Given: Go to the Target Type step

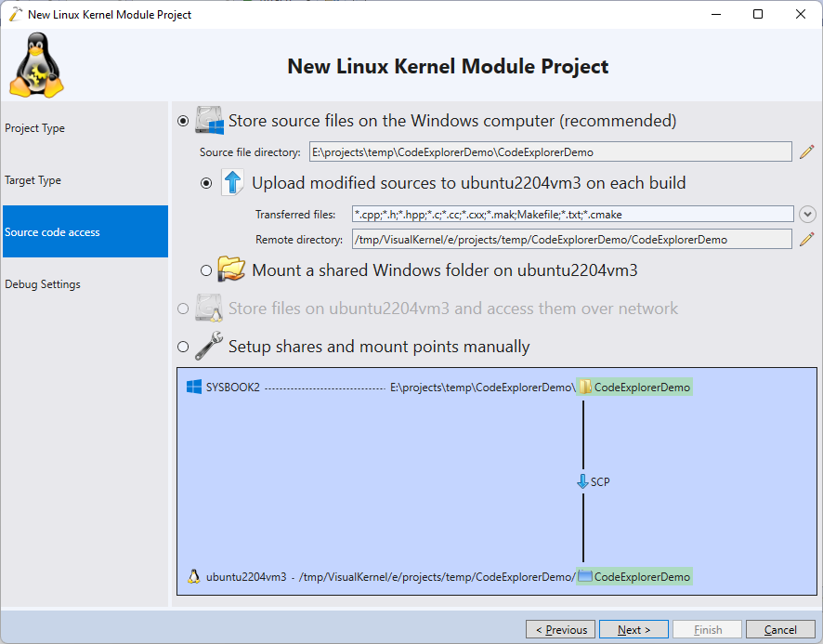Looking at the screenshot, I should 85,179.
